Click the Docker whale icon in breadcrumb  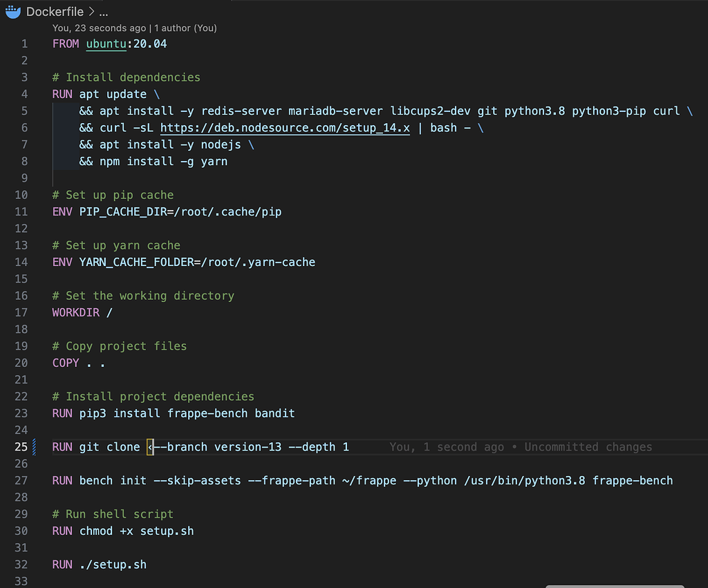[13, 11]
